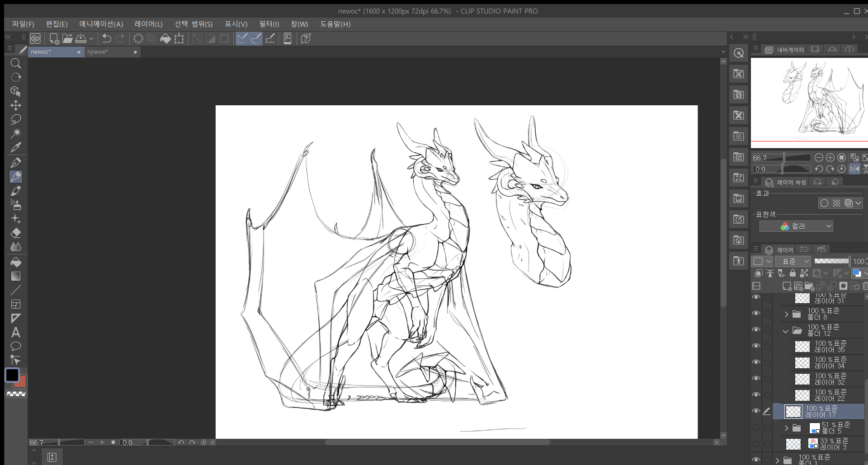Click the Undo arrow in toolbar
Screen dimensions: 868x465
[x=107, y=39]
